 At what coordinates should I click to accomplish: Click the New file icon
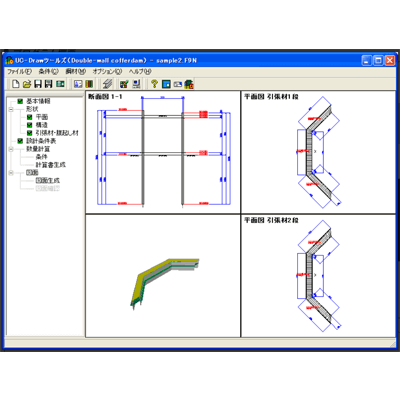15,84
